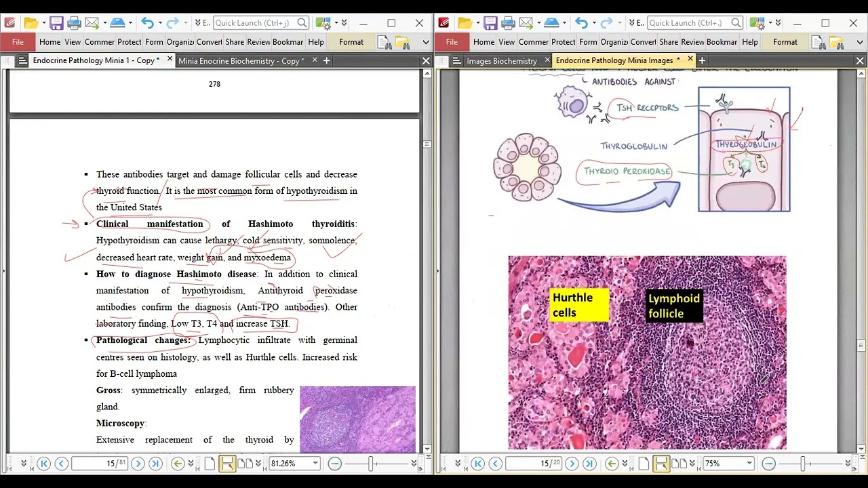Expand ribbon chevron in left window

tap(426, 42)
